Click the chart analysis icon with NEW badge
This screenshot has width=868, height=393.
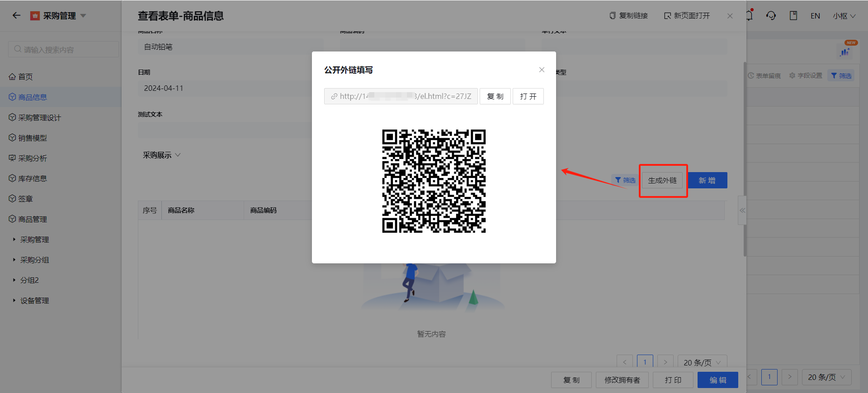(844, 51)
